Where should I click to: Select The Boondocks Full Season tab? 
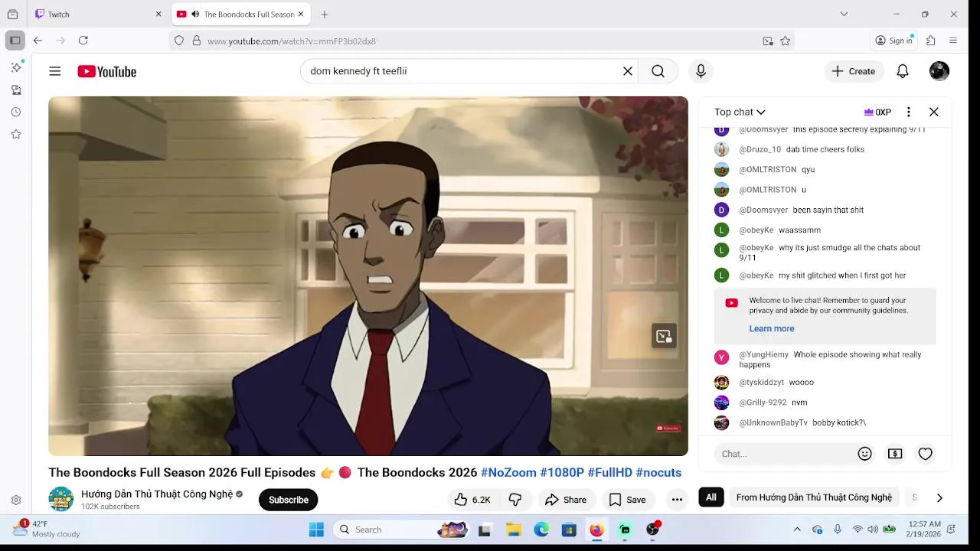click(x=240, y=14)
